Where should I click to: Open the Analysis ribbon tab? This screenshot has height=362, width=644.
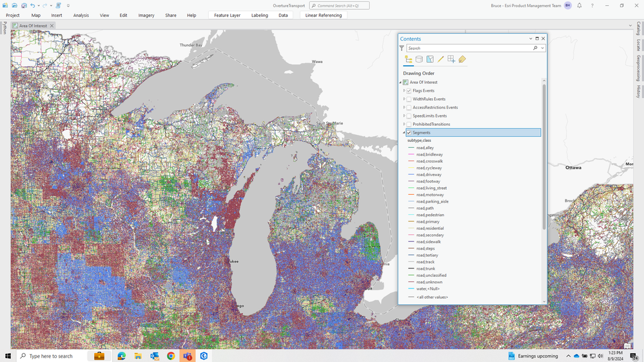[x=81, y=15]
